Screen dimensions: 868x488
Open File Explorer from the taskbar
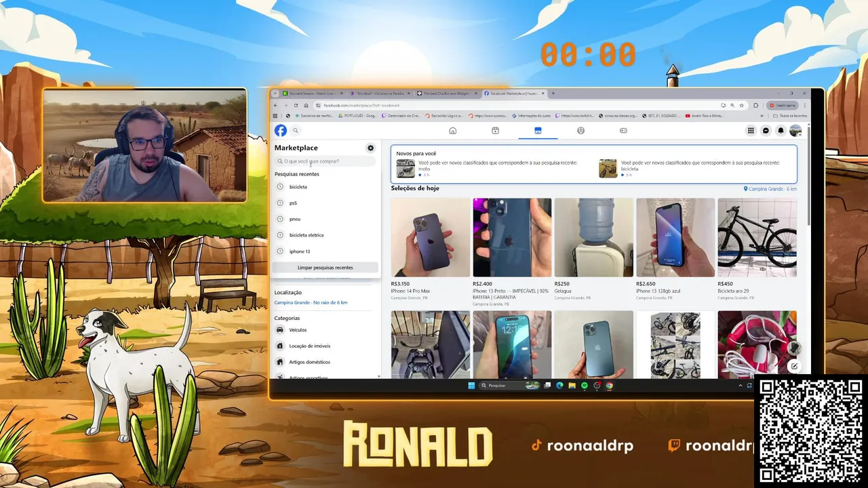[x=572, y=386]
